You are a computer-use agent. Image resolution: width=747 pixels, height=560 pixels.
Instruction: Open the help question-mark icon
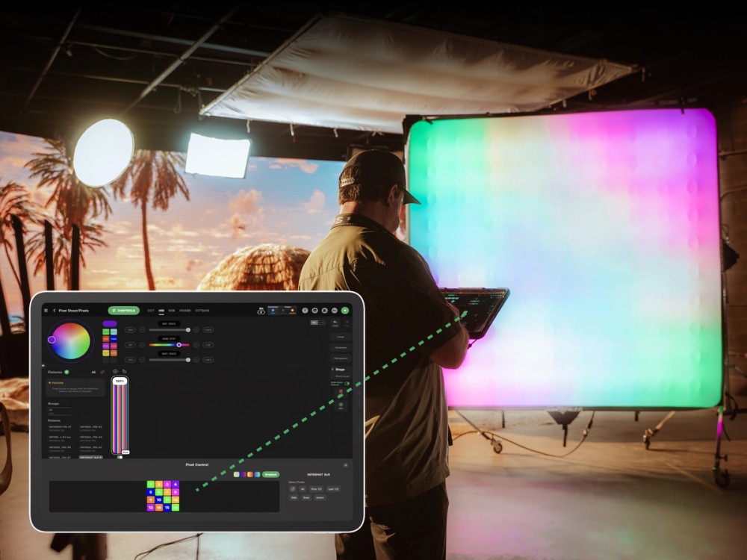305,311
